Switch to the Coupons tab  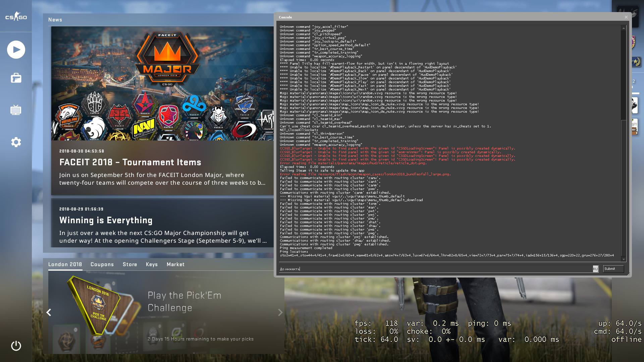[102, 264]
